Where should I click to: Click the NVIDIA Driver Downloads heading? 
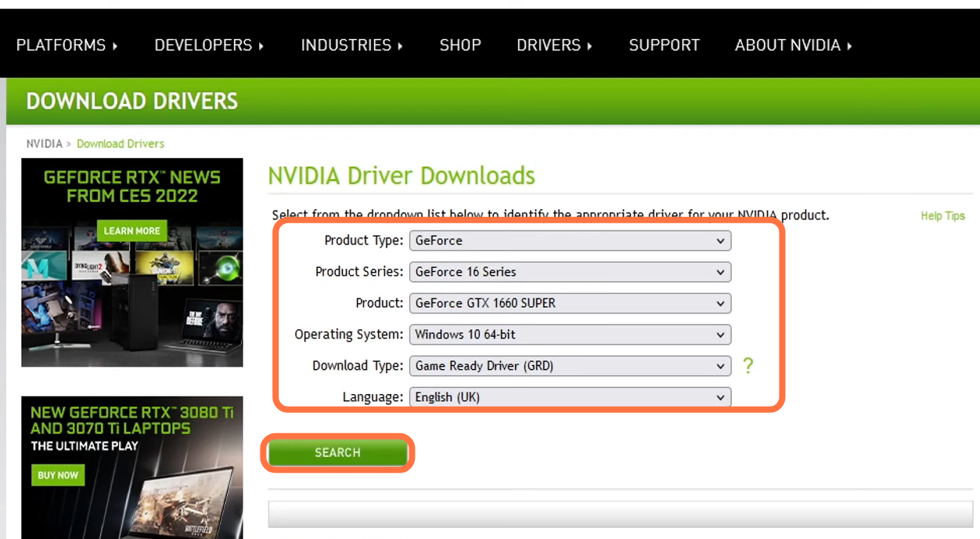point(402,175)
